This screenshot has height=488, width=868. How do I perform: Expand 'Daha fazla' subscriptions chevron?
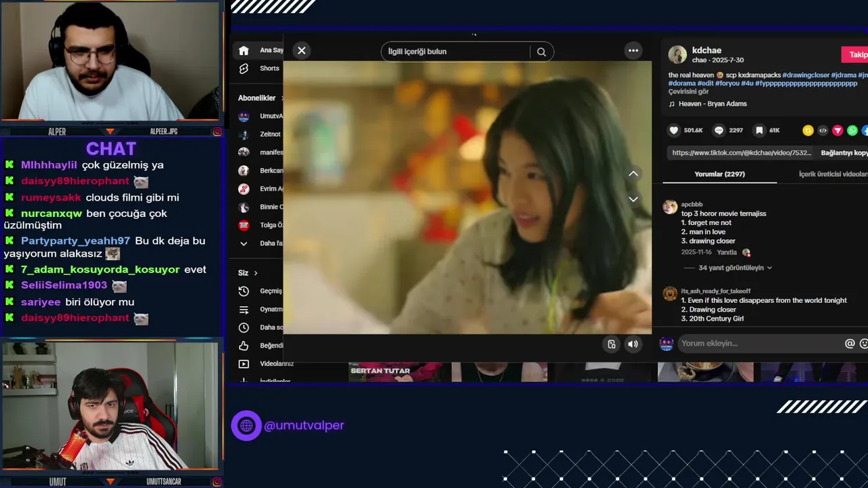tap(243, 243)
